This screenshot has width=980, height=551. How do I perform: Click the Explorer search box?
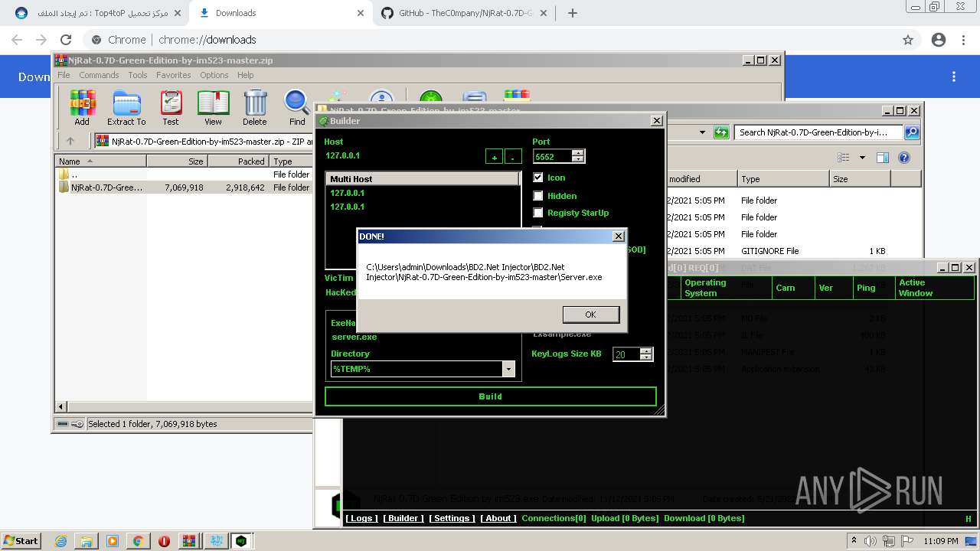click(x=819, y=132)
